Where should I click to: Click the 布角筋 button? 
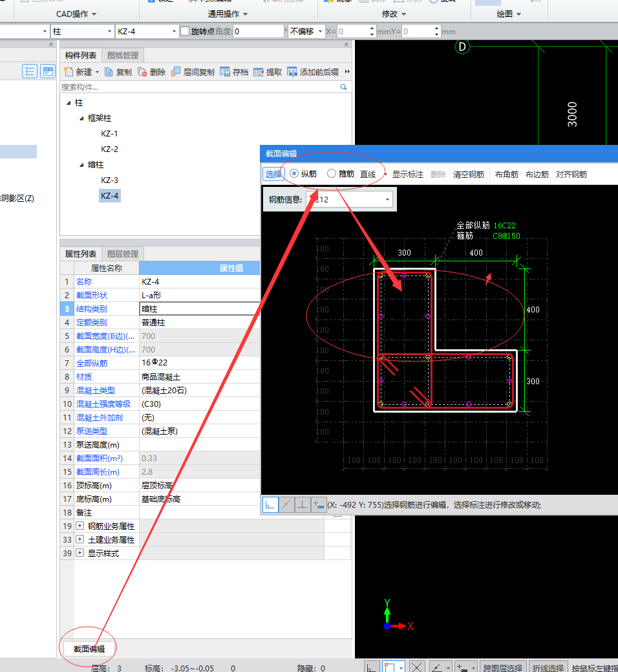tap(507, 175)
